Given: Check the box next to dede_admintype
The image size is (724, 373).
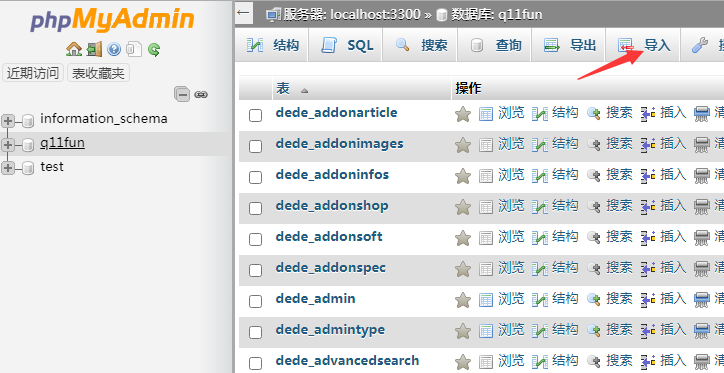Looking at the screenshot, I should click(x=255, y=332).
